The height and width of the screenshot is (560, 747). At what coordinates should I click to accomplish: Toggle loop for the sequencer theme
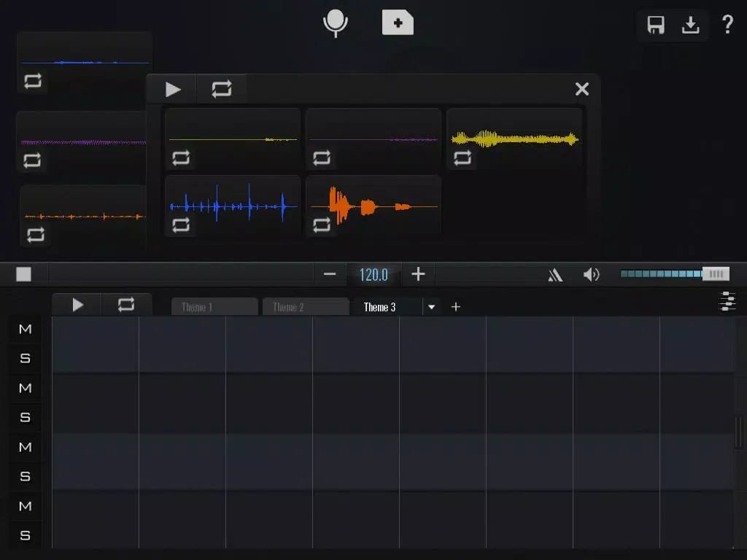coord(126,305)
